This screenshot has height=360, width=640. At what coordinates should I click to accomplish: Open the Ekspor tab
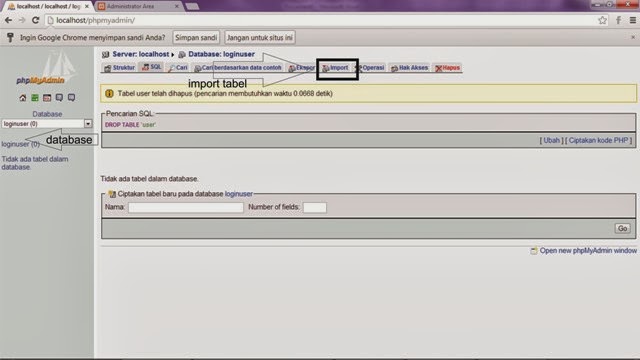[301, 68]
